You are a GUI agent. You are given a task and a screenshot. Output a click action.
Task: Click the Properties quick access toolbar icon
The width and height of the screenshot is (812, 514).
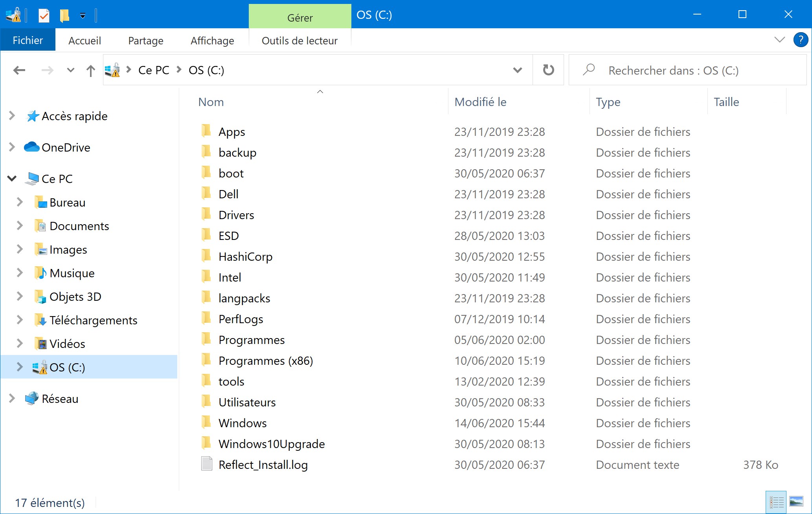[x=44, y=16]
